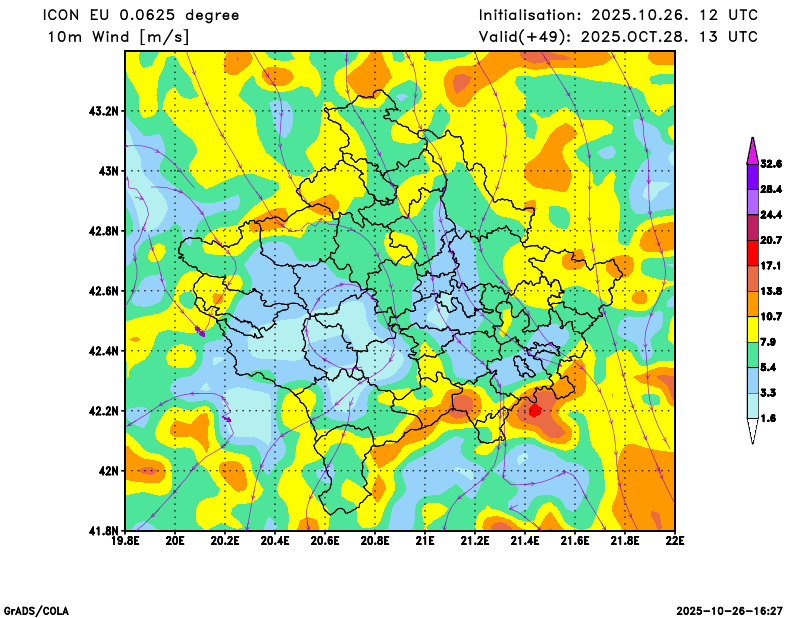Click the "Valid(+49)" time text
Image resolution: width=800 pixels, height=618 pixels.
click(x=618, y=37)
